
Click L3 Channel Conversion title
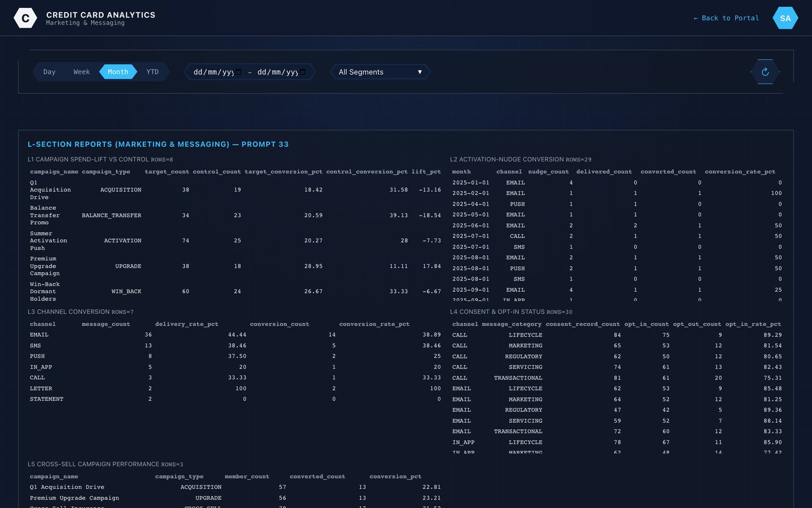pyautogui.click(x=81, y=312)
